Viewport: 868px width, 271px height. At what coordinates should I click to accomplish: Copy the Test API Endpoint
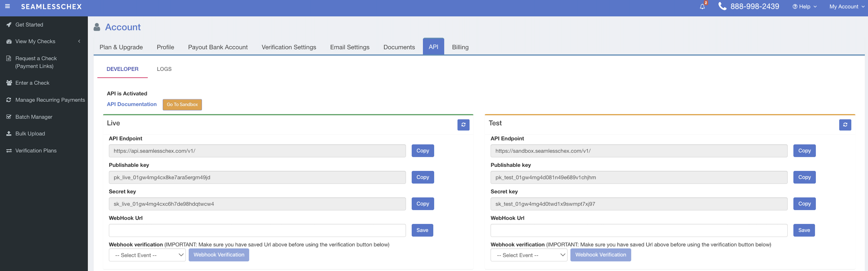point(804,151)
